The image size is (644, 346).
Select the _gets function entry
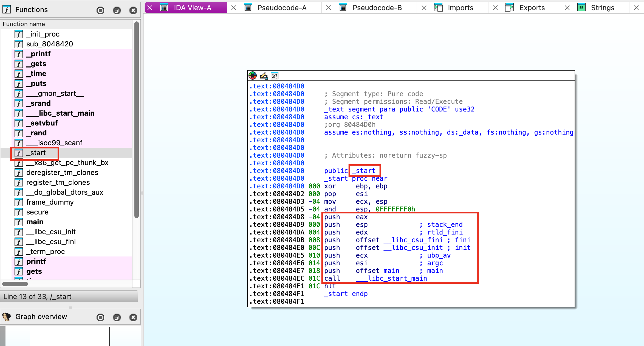tap(67, 64)
